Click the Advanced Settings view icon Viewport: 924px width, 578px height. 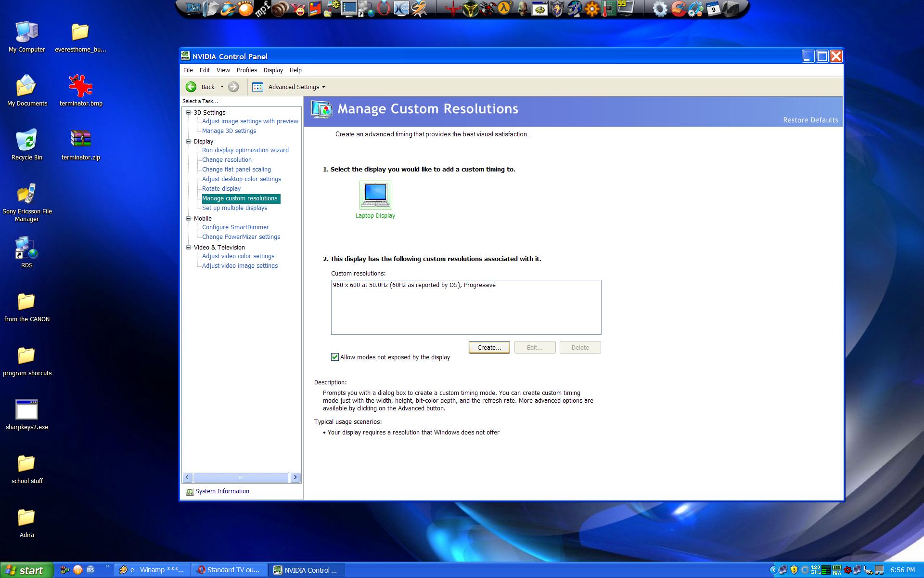258,87
